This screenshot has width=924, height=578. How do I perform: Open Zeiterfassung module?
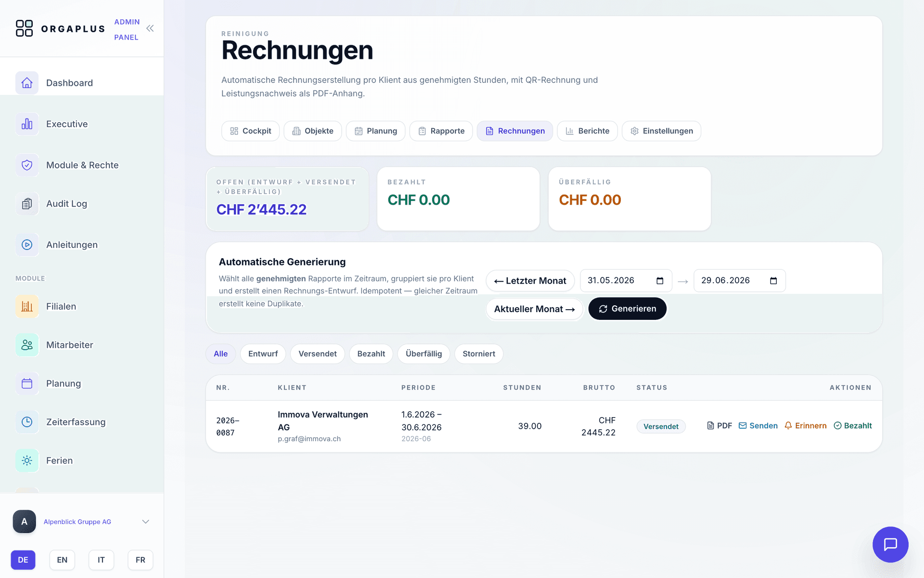tap(82, 422)
